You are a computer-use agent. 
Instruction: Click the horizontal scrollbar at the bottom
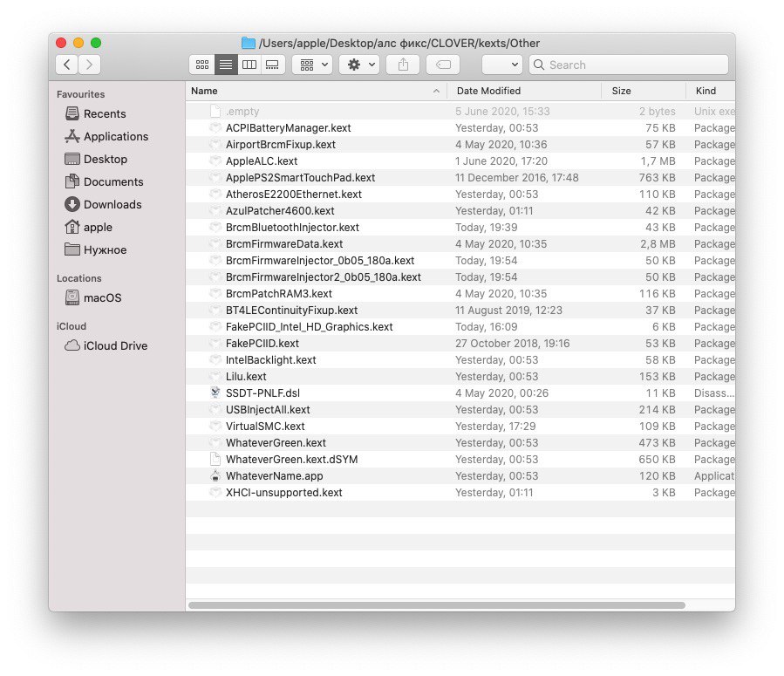[437, 605]
